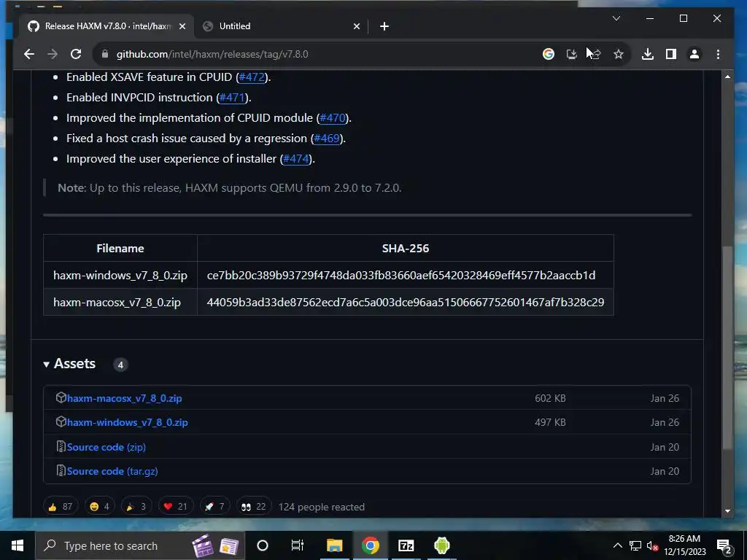Click the Windows SHA-256 hash cell
Screen dimensions: 747x560
pyautogui.click(x=406, y=275)
